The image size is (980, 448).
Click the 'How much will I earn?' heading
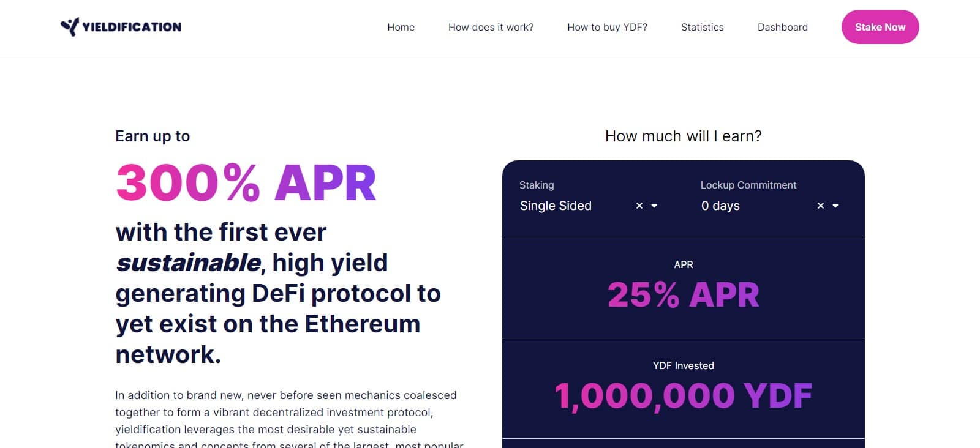tap(682, 136)
